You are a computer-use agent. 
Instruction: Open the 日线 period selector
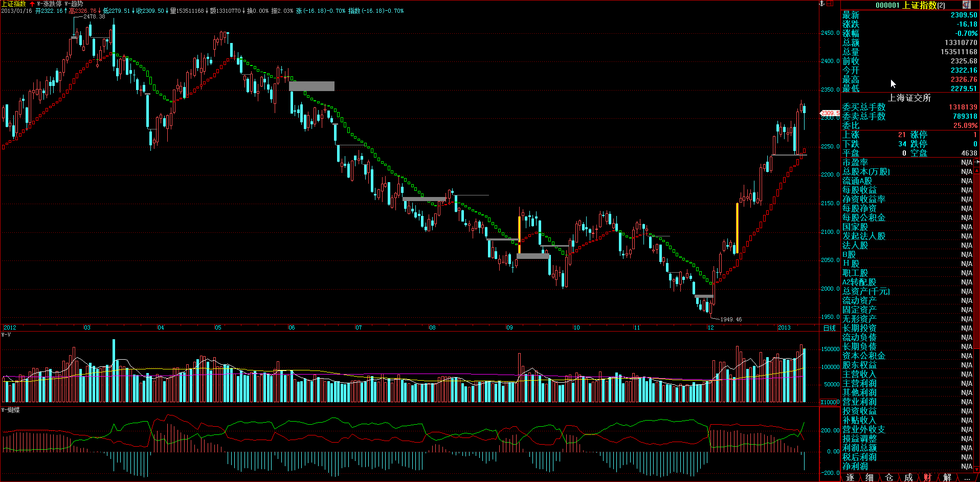click(829, 328)
